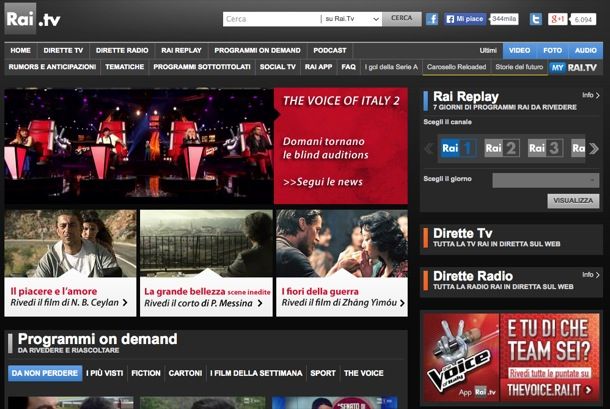Select CARTONI tab
This screenshot has width=610, height=409.
tap(185, 373)
